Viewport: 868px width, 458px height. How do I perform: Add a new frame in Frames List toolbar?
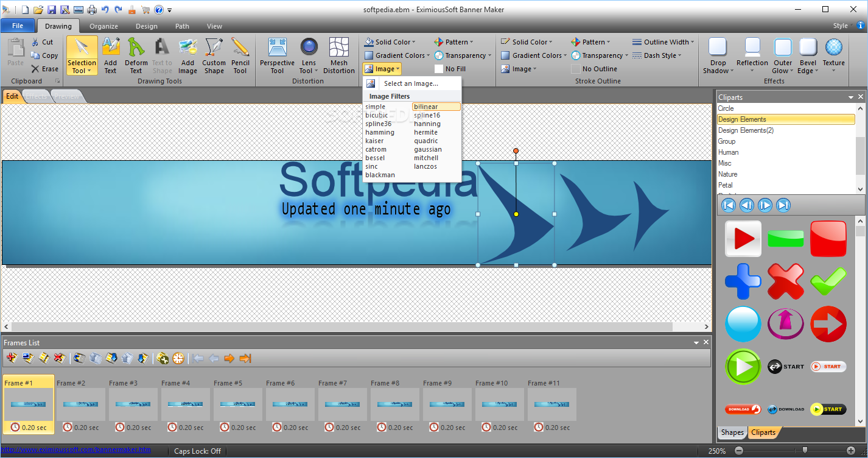click(x=12, y=358)
